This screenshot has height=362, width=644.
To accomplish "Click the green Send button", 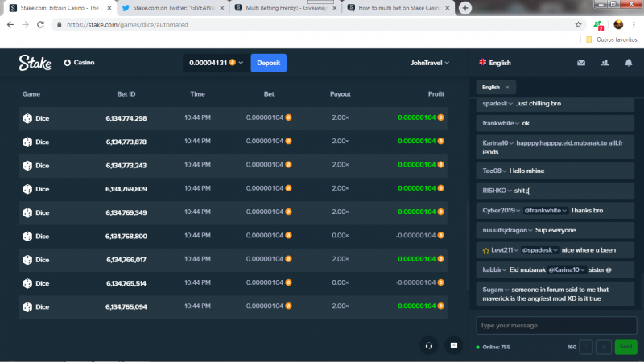I will [626, 347].
